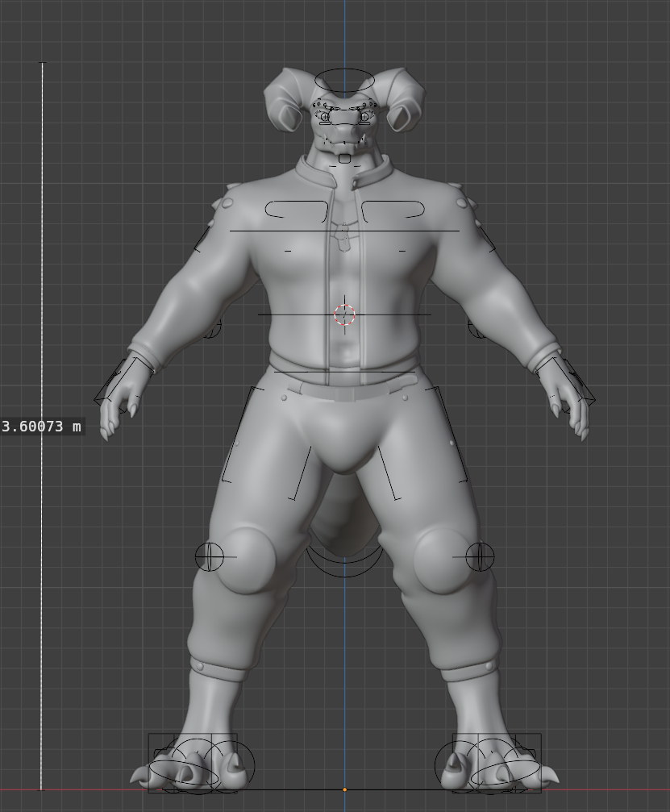This screenshot has height=812, width=670.
Task: Select the knee sphere control on screen-right
Action: point(480,556)
